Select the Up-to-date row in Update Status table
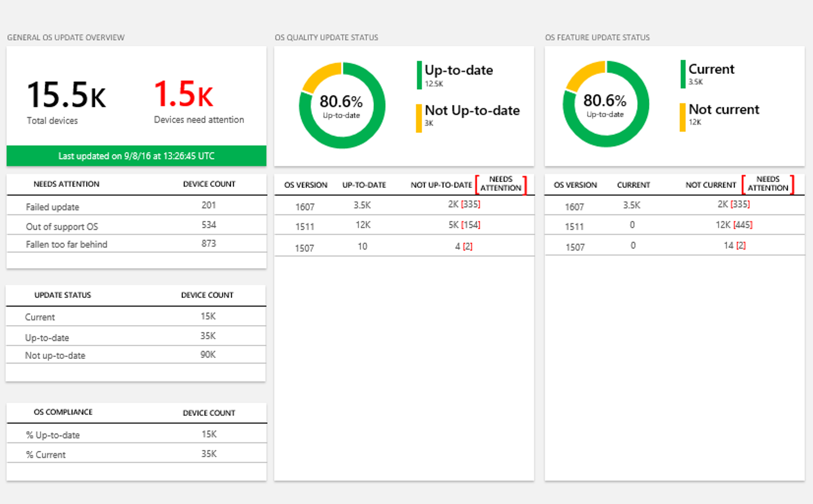The height and width of the screenshot is (504, 813). (136, 336)
